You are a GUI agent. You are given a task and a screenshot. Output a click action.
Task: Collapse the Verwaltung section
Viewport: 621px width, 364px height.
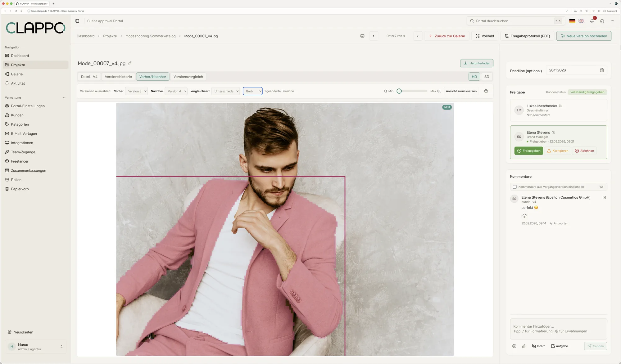click(x=64, y=97)
